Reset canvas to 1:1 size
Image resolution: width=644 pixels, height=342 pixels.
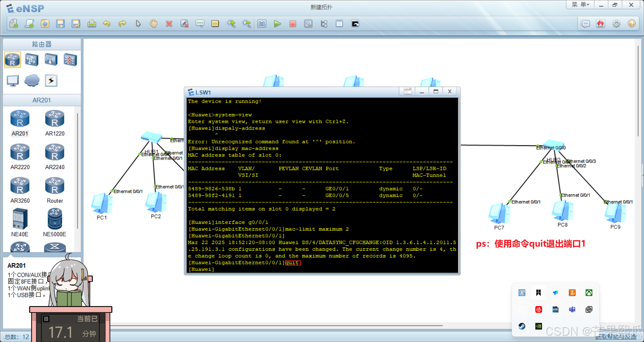[262, 23]
